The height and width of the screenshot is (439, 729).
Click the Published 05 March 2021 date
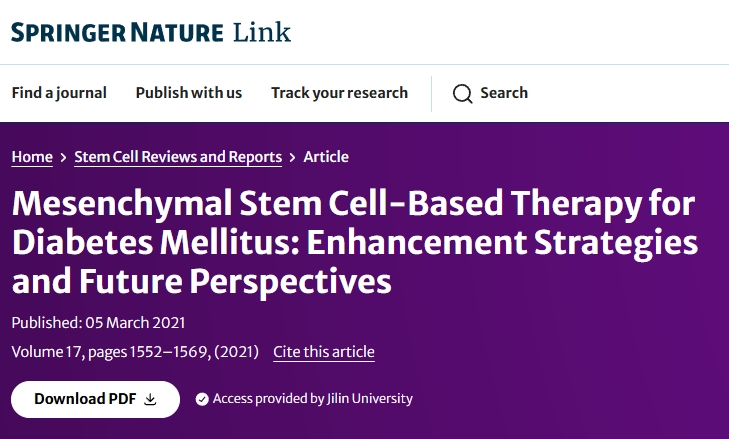tap(98, 323)
